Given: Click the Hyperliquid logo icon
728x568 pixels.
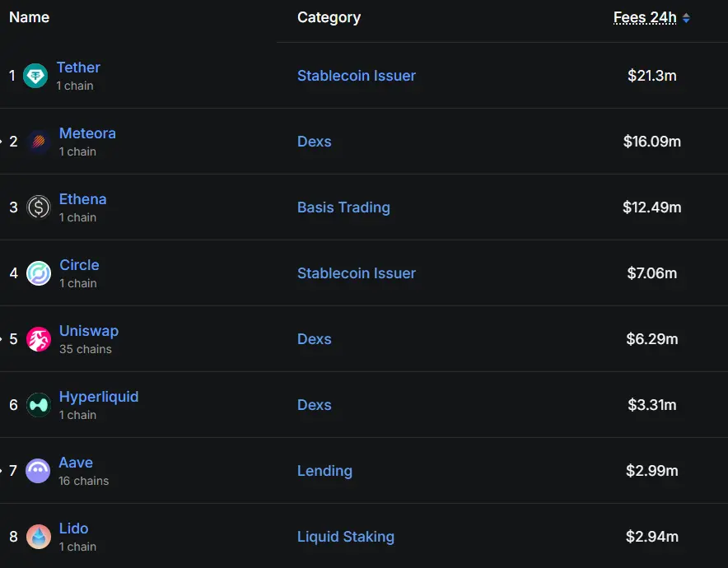Looking at the screenshot, I should point(39,405).
